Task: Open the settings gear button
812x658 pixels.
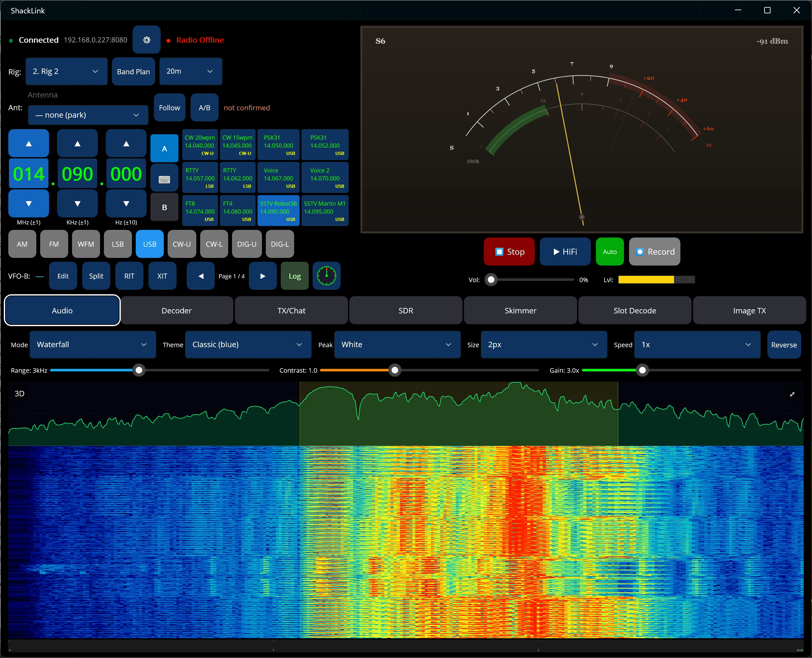Action: tap(147, 40)
